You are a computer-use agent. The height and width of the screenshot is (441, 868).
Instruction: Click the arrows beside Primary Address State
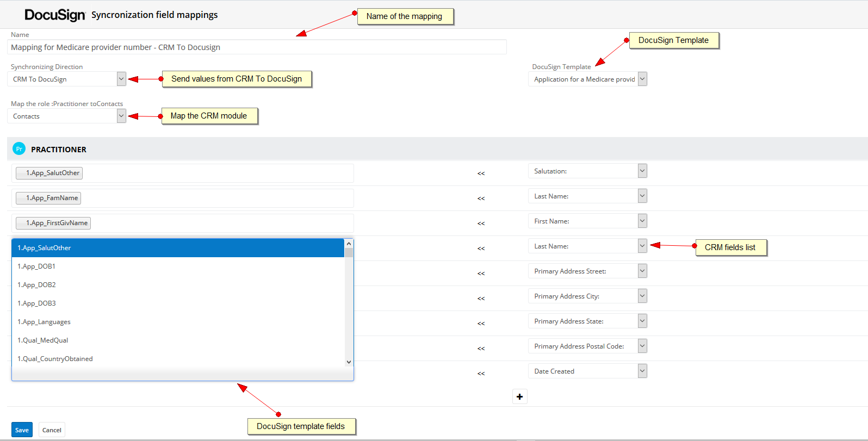click(x=481, y=324)
